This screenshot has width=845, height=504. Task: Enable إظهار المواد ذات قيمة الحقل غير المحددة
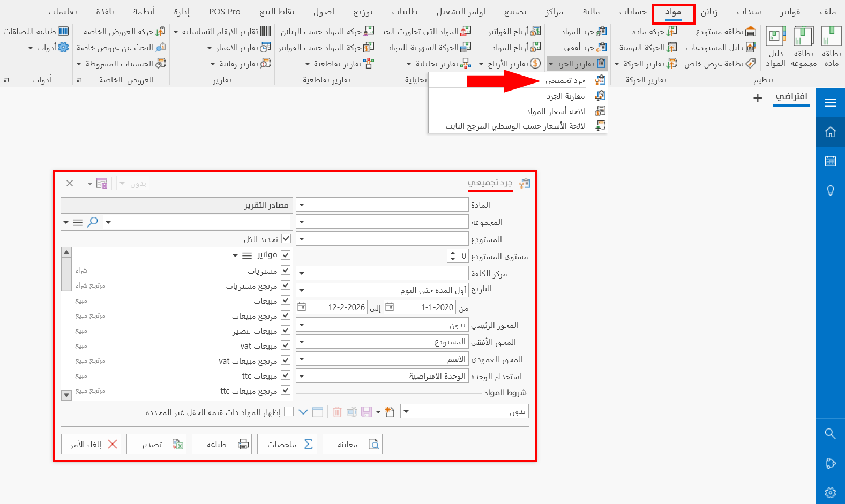[x=289, y=411]
